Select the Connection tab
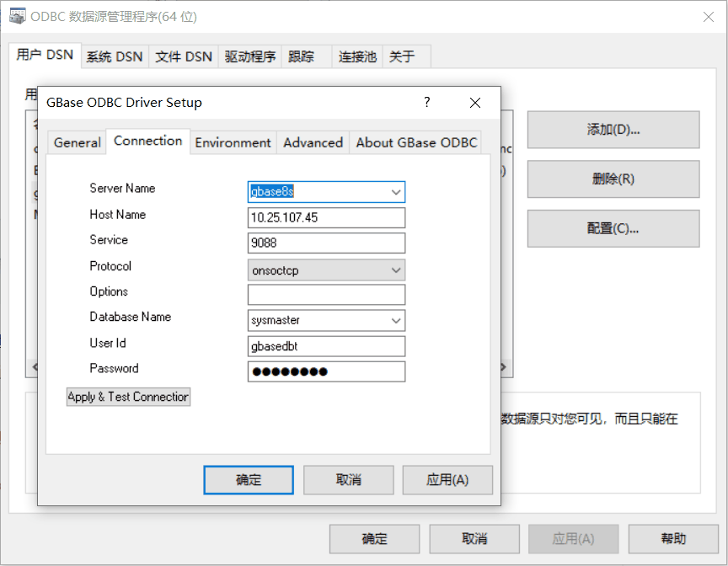Screen dimensions: 728x566 [x=148, y=141]
